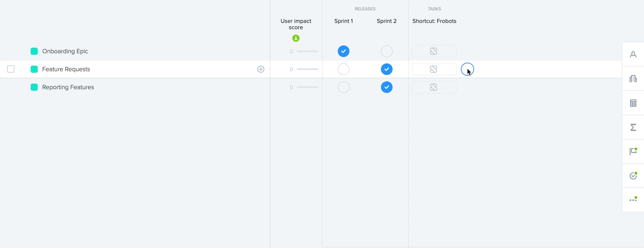Click Shortcut icon cell for Onboarding Epic
644x248 pixels.
point(434,51)
